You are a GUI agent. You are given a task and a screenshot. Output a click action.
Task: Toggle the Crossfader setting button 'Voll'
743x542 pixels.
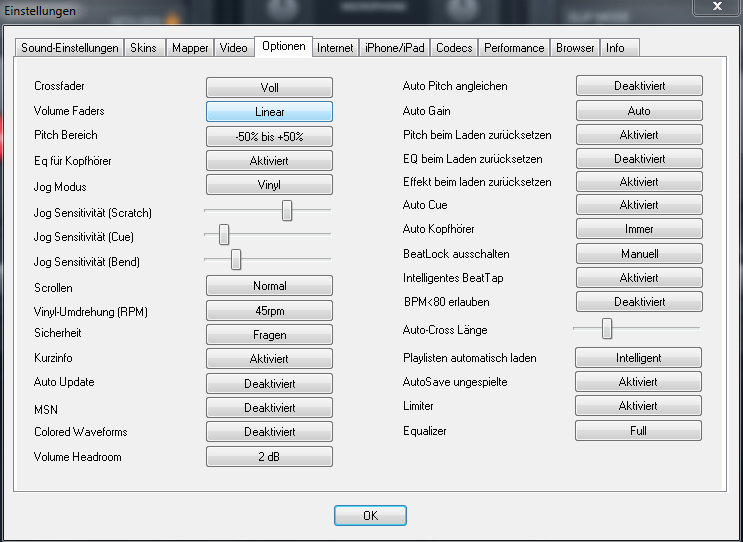(269, 88)
